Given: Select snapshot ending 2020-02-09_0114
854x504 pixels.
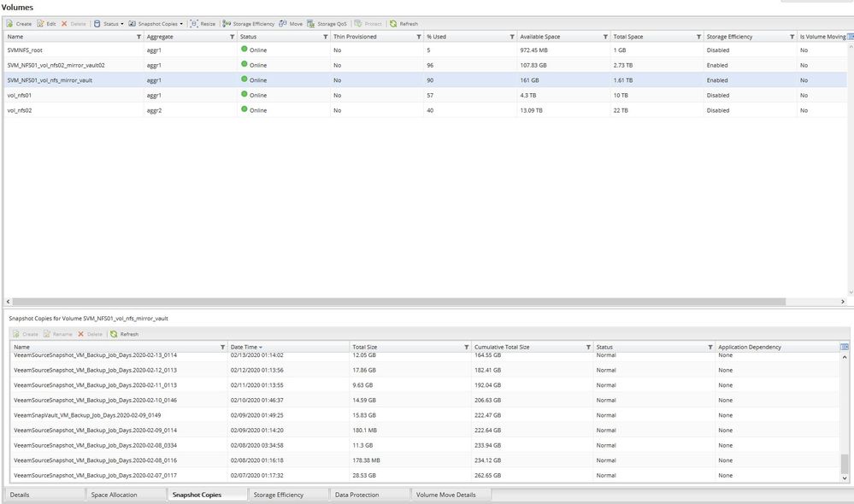Looking at the screenshot, I should coord(425,431).
